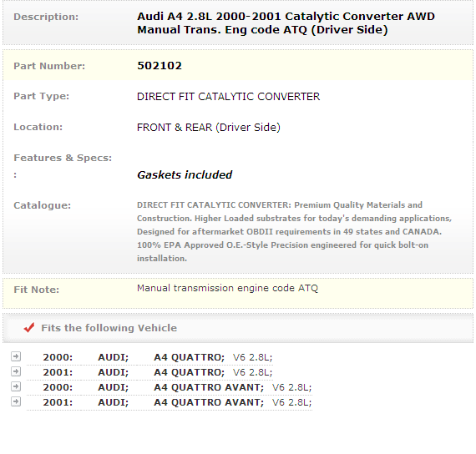
Task: Click the 'Part Type:' label
Action: click(42, 96)
